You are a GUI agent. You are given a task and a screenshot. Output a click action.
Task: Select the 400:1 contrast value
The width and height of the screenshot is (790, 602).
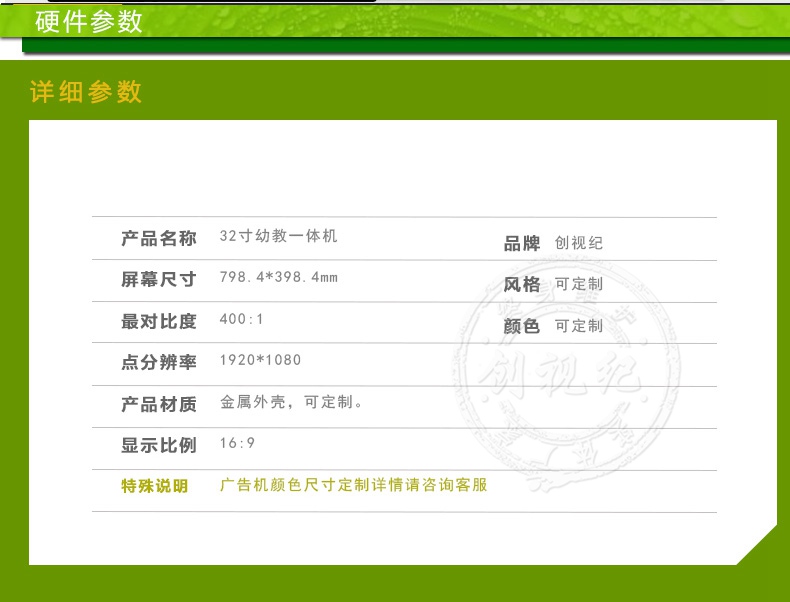coord(241,320)
